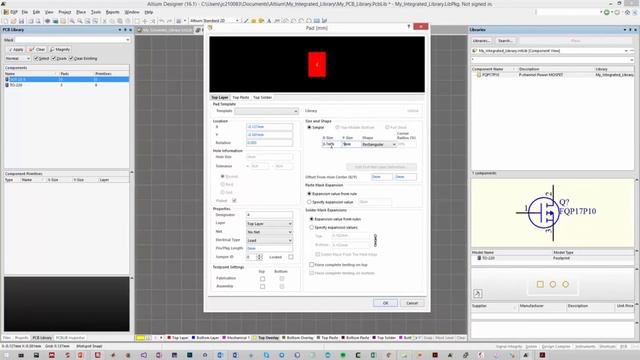640x360 pixels.
Task: Click the Y-Size cell in the pad table
Action: click(351, 144)
